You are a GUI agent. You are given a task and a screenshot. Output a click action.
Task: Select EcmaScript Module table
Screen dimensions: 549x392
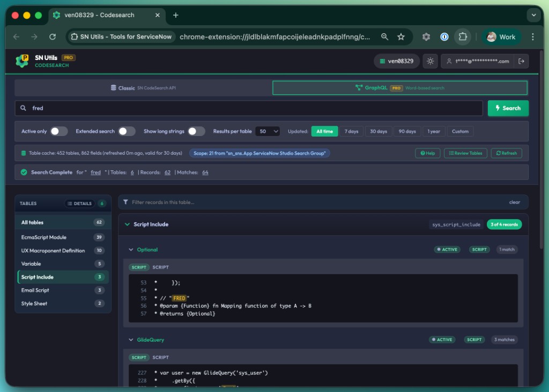click(63, 237)
